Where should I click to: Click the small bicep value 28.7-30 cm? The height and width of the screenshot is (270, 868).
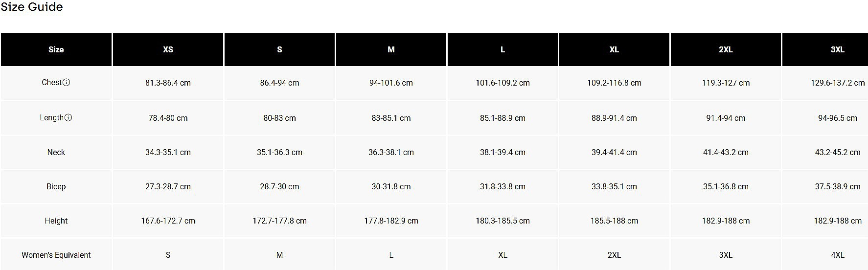[x=279, y=186]
